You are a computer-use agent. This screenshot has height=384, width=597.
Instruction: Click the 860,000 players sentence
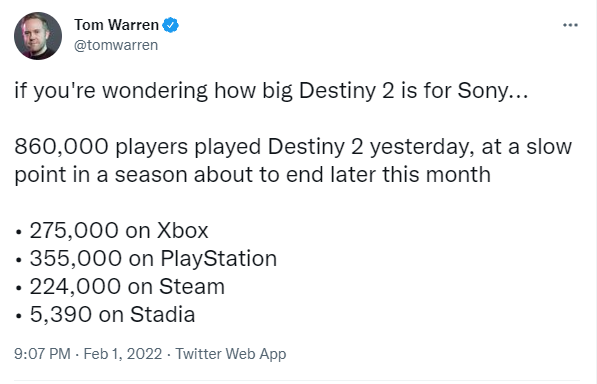click(x=293, y=160)
